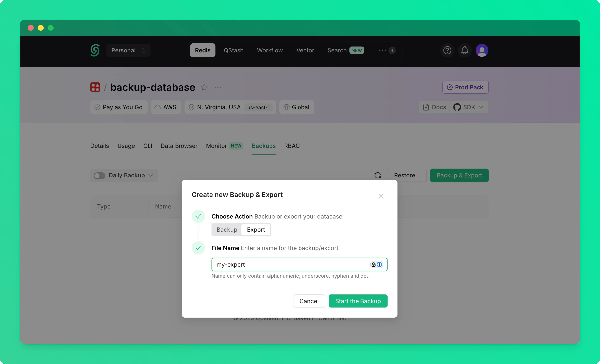The width and height of the screenshot is (600, 364).
Task: Click the Upstash logo icon
Action: pos(95,50)
